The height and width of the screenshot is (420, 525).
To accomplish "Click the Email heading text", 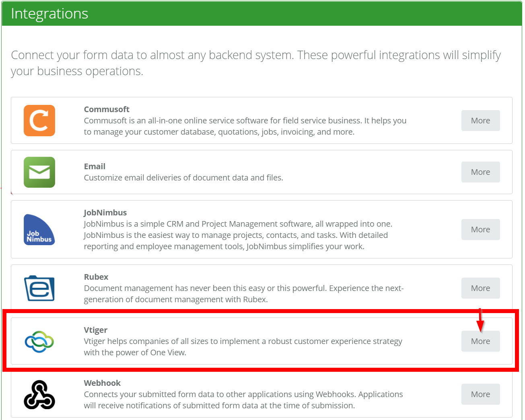I will tap(95, 166).
